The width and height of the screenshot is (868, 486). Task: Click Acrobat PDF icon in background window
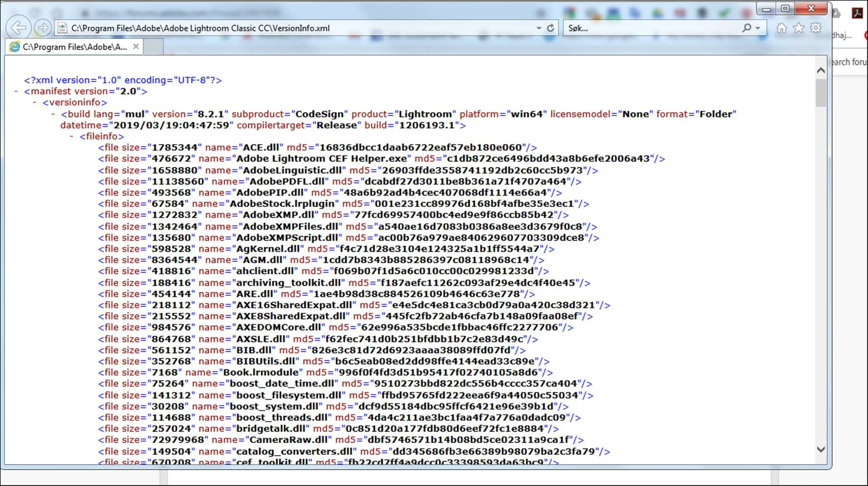coord(857,14)
